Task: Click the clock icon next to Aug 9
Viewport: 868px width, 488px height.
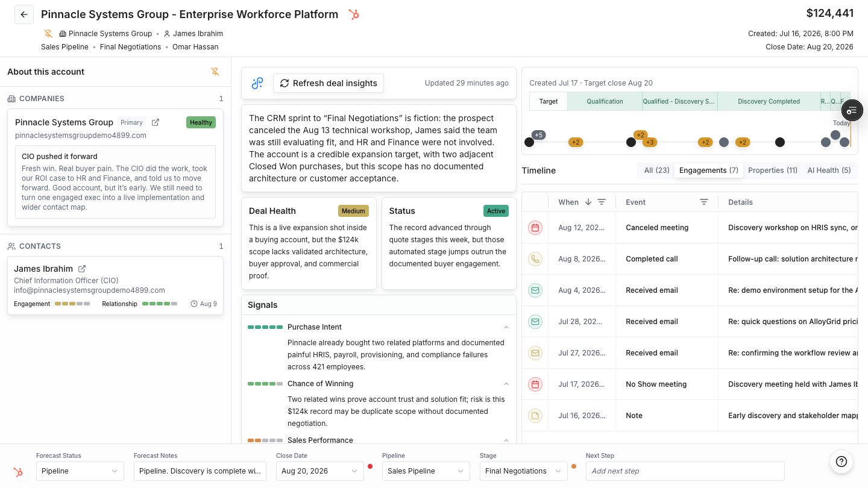Action: (x=194, y=304)
